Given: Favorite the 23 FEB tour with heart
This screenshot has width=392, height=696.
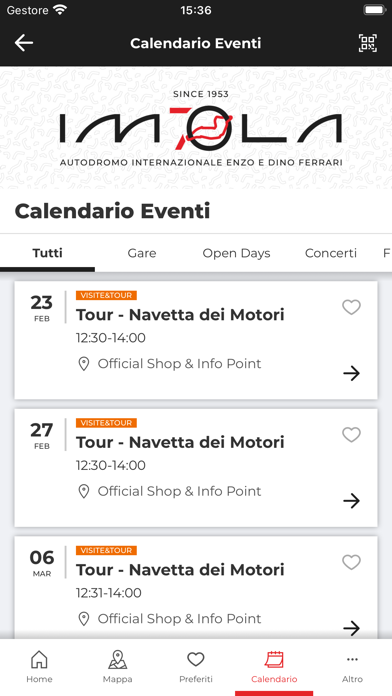Looking at the screenshot, I should [351, 307].
